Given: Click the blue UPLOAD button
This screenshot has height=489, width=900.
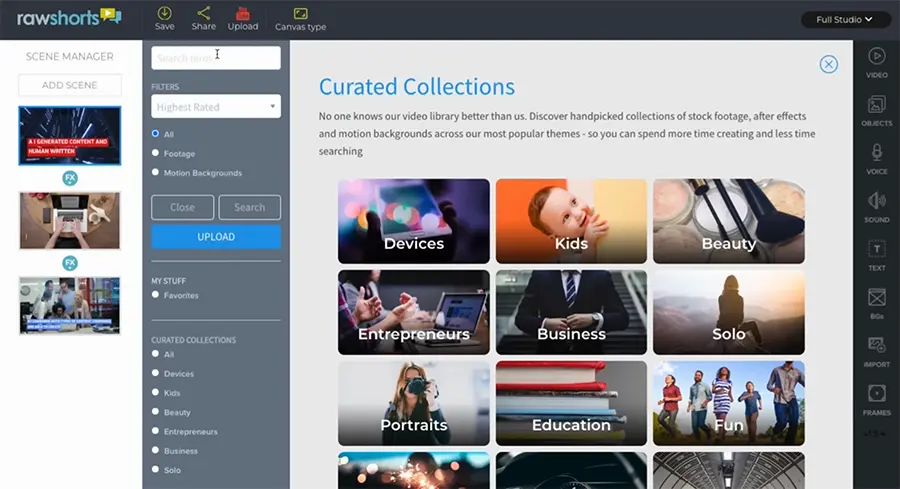Looking at the screenshot, I should pyautogui.click(x=216, y=237).
